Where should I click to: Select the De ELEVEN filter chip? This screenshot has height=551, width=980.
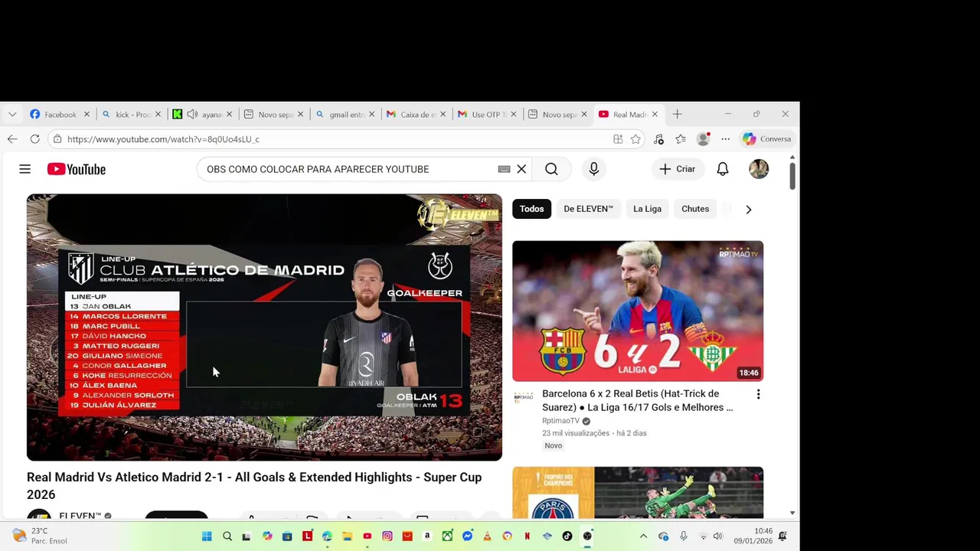588,209
